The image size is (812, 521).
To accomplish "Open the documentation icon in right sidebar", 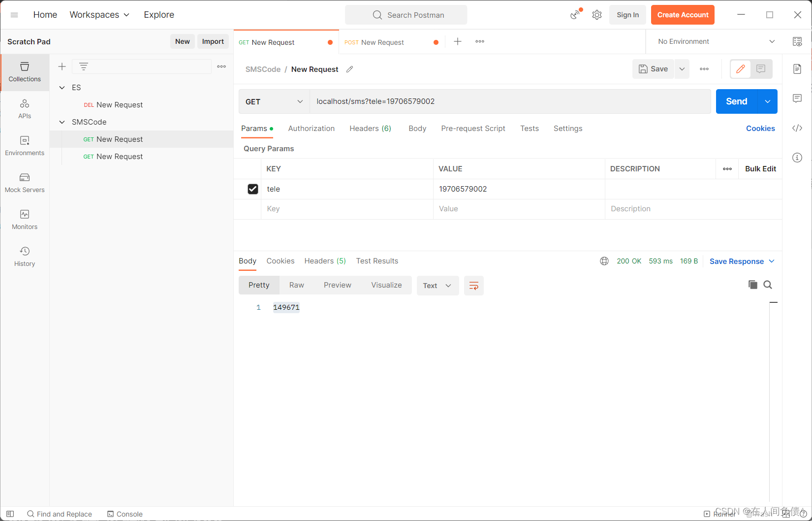I will (x=797, y=69).
